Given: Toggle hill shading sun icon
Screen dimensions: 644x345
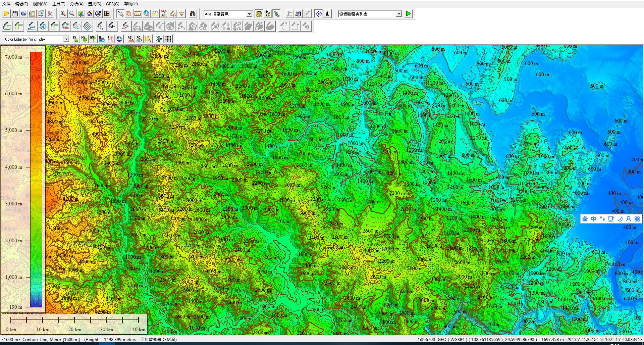Looking at the screenshot, I should [x=259, y=14].
